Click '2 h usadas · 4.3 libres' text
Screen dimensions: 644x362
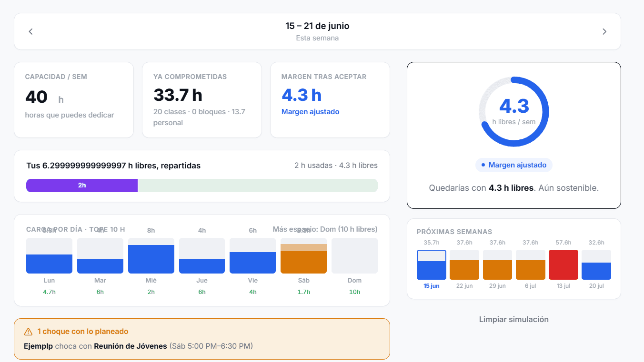(x=336, y=166)
